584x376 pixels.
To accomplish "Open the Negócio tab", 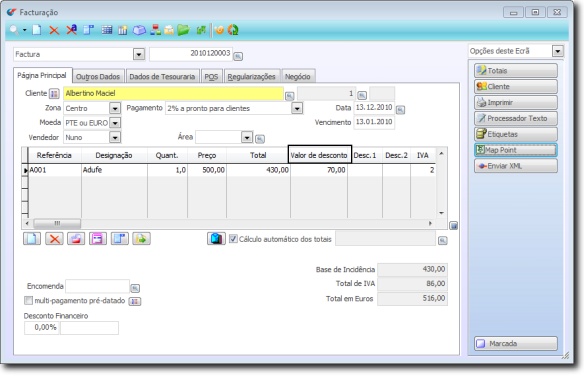I will coord(298,76).
